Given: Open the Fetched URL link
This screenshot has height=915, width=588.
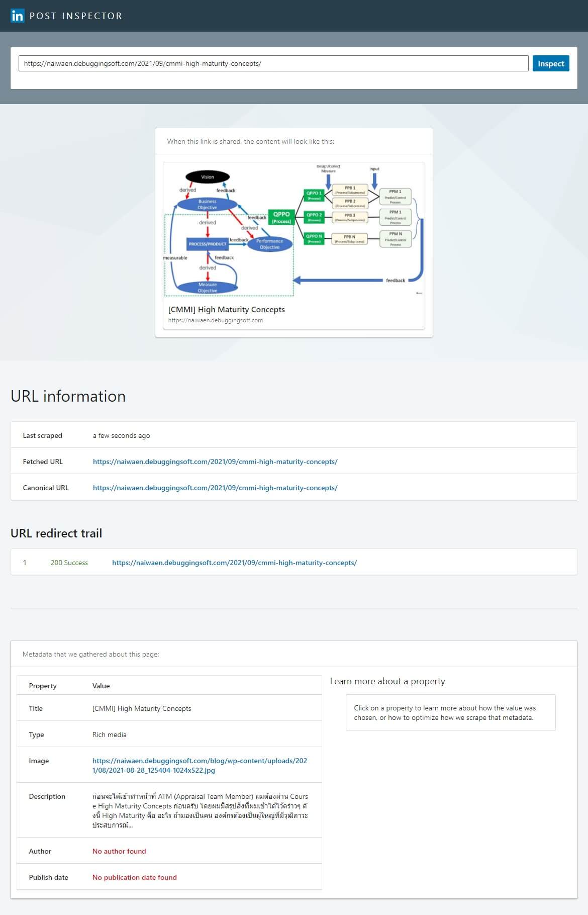Looking at the screenshot, I should pyautogui.click(x=215, y=462).
